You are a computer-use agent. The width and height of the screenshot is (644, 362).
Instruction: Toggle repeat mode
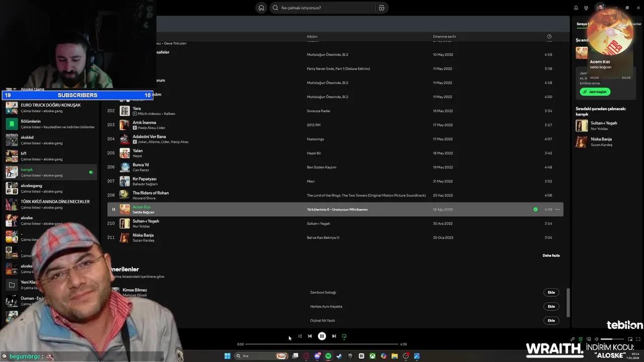pyautogui.click(x=344, y=336)
